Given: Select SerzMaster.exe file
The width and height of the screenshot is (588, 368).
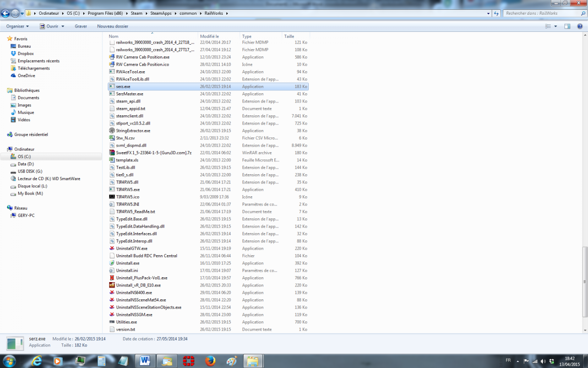Looking at the screenshot, I should 129,94.
